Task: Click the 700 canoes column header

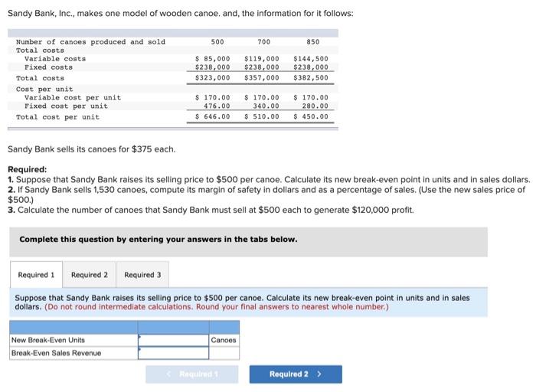Action: [x=264, y=41]
